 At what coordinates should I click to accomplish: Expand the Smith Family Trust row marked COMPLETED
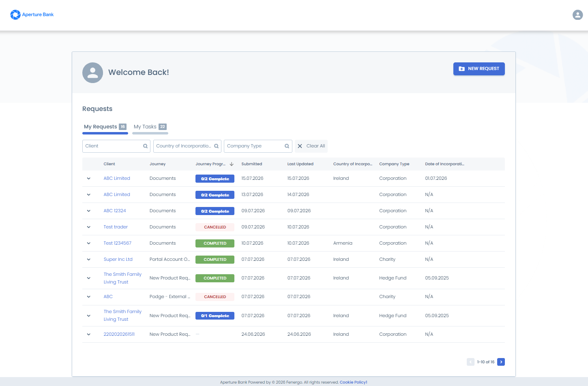pyautogui.click(x=88, y=278)
